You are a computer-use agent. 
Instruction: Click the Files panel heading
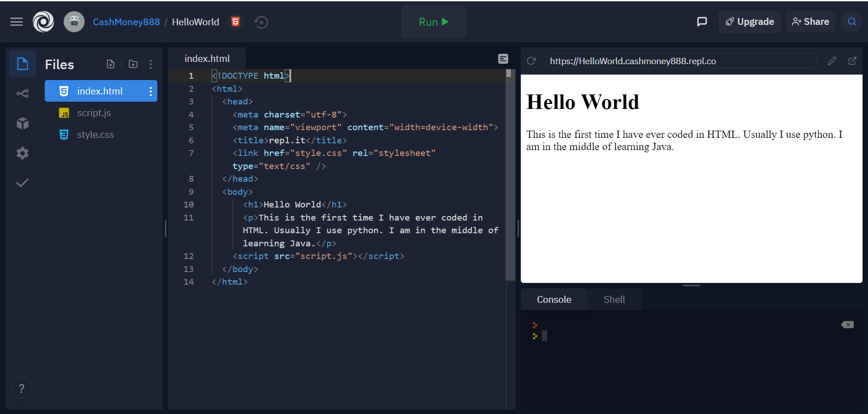[x=59, y=65]
